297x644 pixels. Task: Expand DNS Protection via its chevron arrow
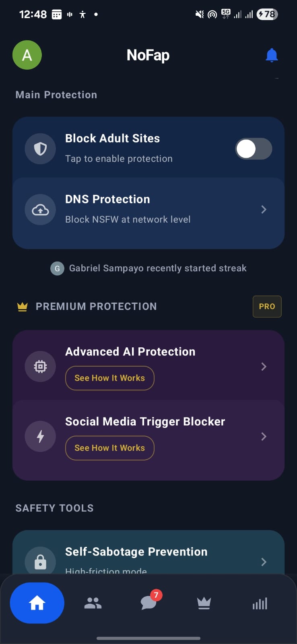click(x=264, y=209)
